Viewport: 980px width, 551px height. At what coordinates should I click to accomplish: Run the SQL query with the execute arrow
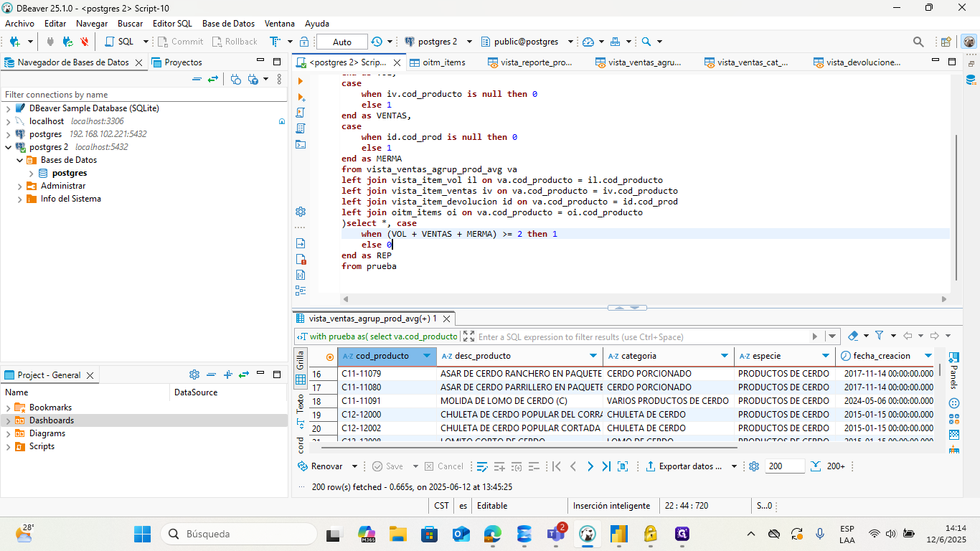pos(301,81)
